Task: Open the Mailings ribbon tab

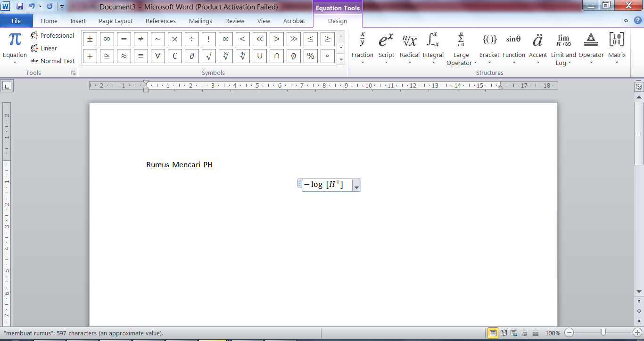Action: pyautogui.click(x=200, y=21)
